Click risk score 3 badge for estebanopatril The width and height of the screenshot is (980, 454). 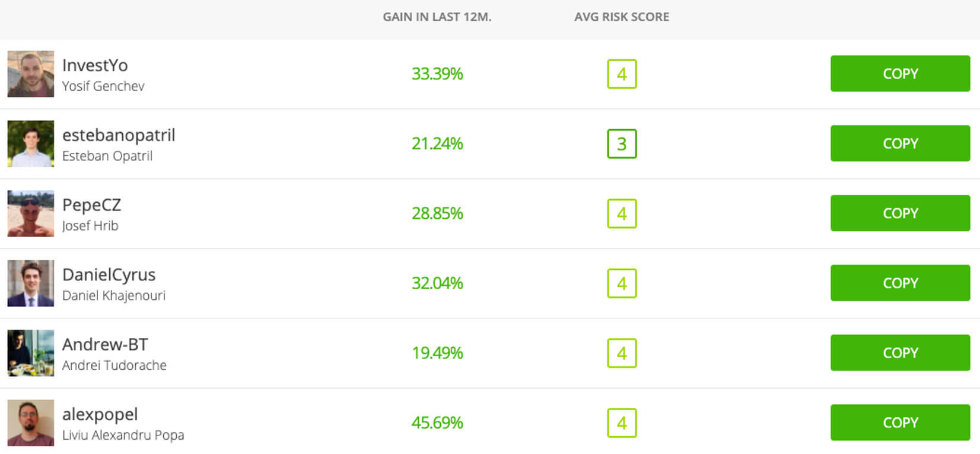(x=622, y=144)
